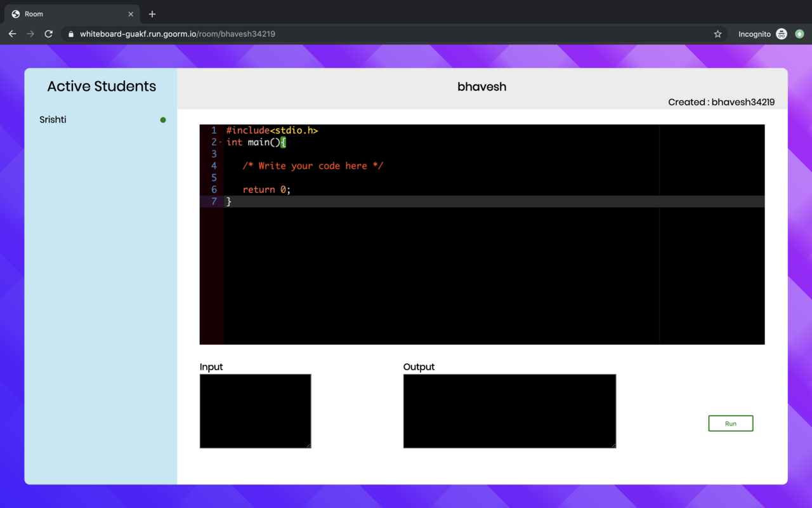Click the 'return 0;' code line
The width and height of the screenshot is (812, 508).
point(266,189)
